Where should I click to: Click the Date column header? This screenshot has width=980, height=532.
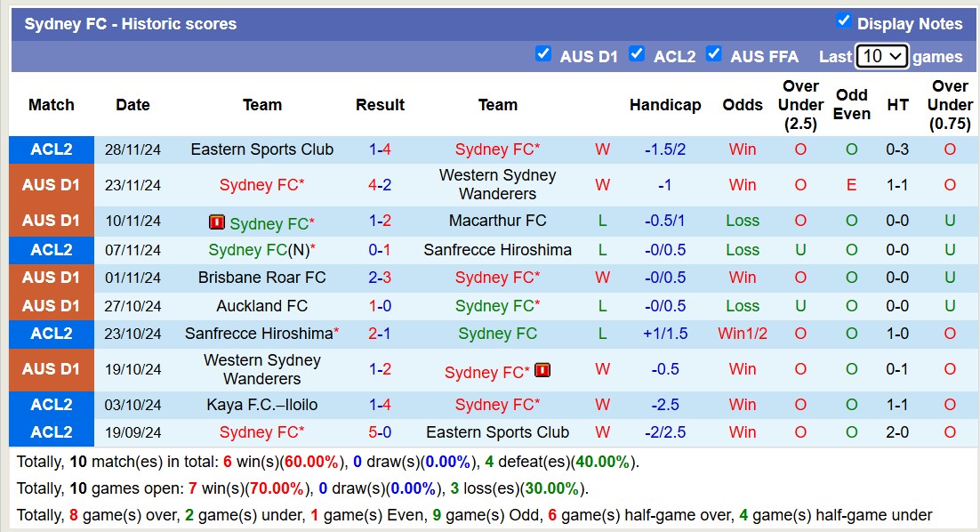point(133,104)
